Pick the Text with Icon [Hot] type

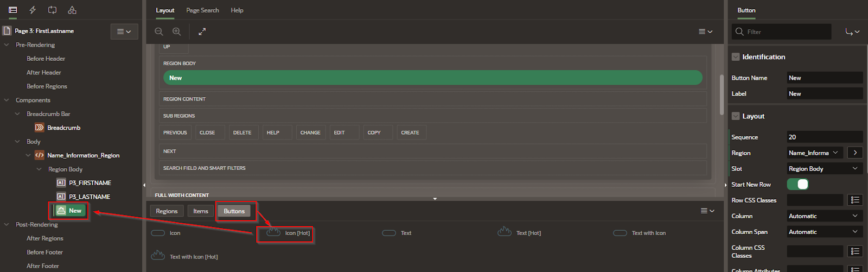184,256
